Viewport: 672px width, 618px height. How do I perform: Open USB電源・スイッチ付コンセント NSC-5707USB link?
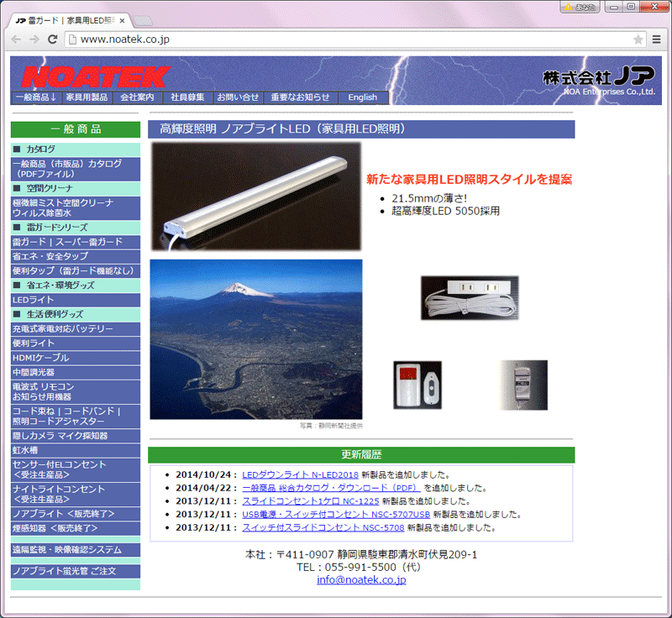[x=336, y=515]
